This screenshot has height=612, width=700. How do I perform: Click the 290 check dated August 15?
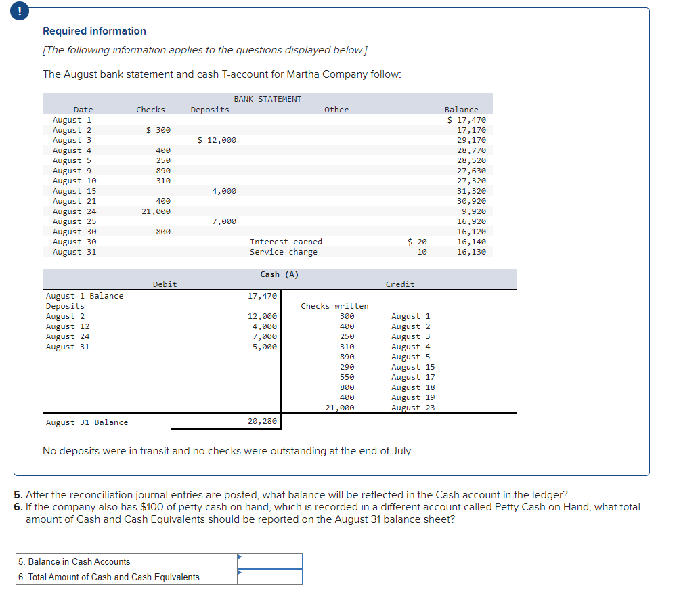tap(347, 367)
